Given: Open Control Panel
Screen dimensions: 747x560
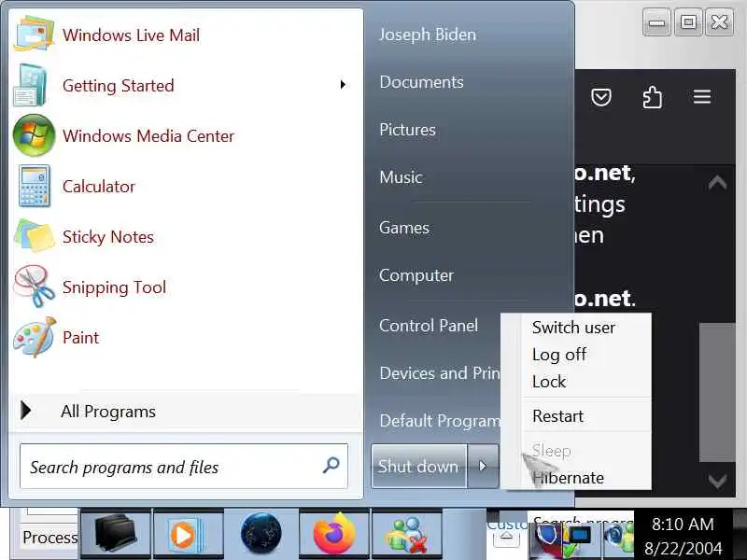Looking at the screenshot, I should tap(429, 326).
